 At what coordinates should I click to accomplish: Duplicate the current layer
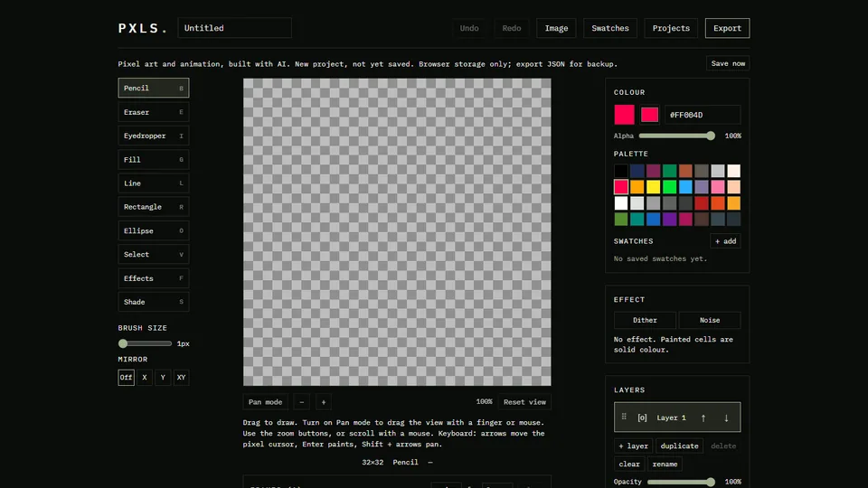(x=679, y=446)
